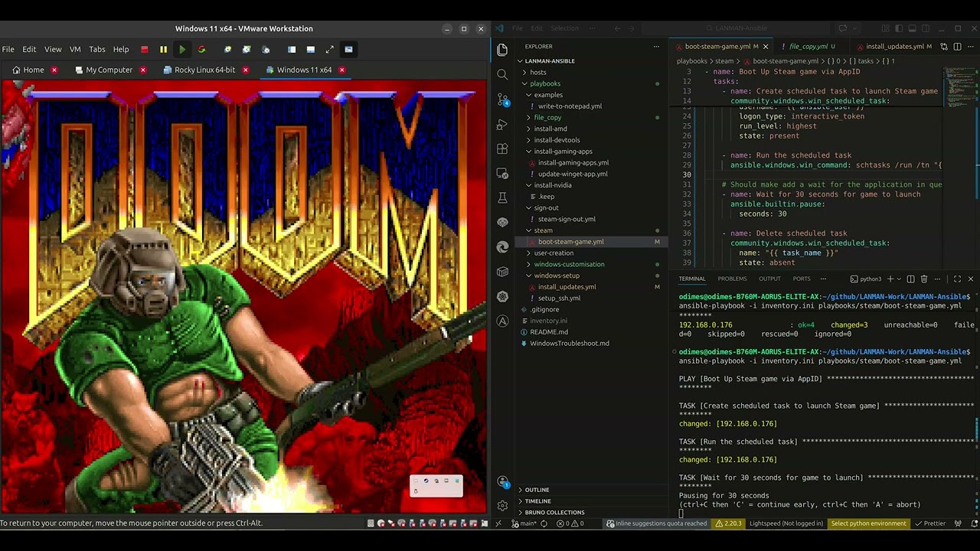This screenshot has width=980, height=551.
Task: Click the editor minimap
Action: [x=959, y=88]
